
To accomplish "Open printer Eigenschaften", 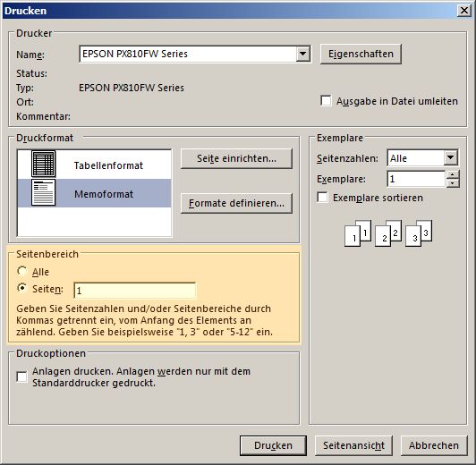I will coord(361,54).
